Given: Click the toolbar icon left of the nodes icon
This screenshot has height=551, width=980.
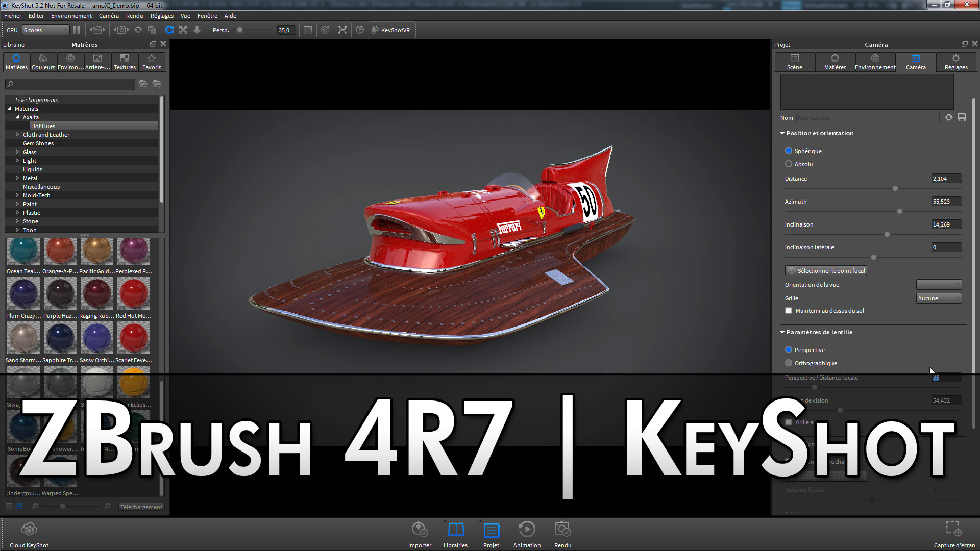Looking at the screenshot, I should 325,30.
